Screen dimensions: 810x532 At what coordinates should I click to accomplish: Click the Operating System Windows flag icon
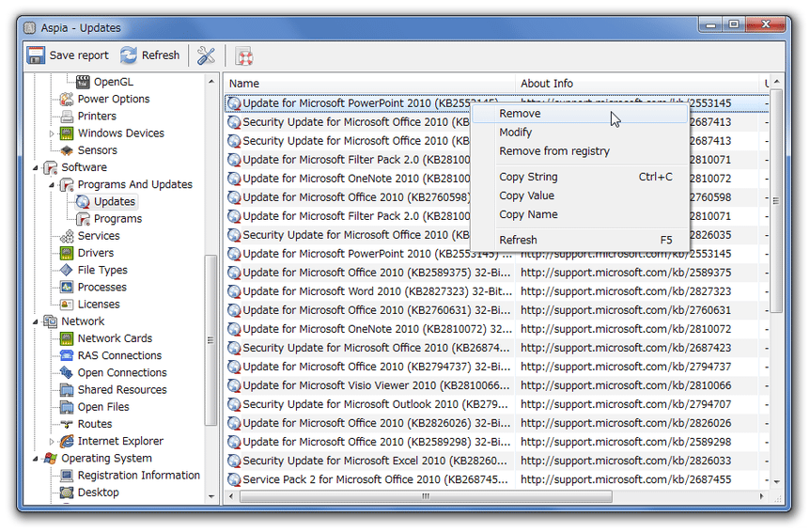click(x=51, y=458)
